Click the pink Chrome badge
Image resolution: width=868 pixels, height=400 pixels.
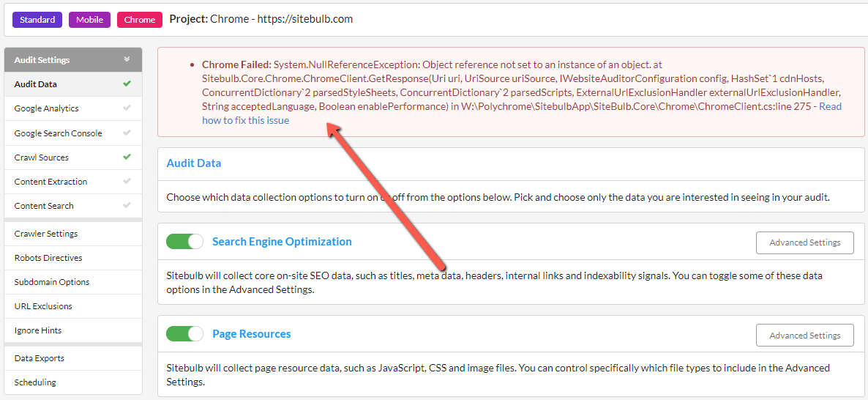140,20
